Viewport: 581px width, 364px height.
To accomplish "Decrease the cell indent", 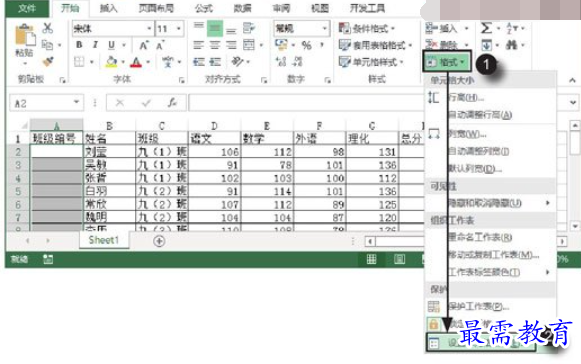I will click(199, 62).
